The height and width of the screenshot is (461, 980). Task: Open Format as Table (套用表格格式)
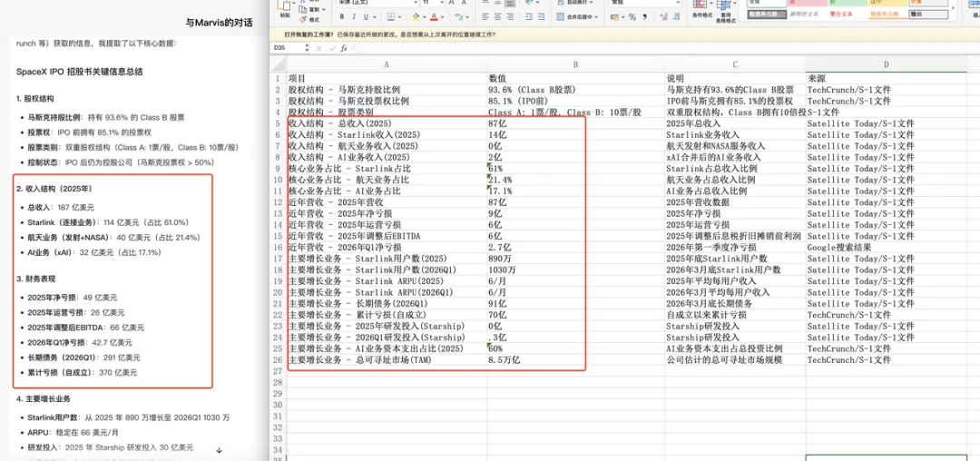[x=726, y=11]
